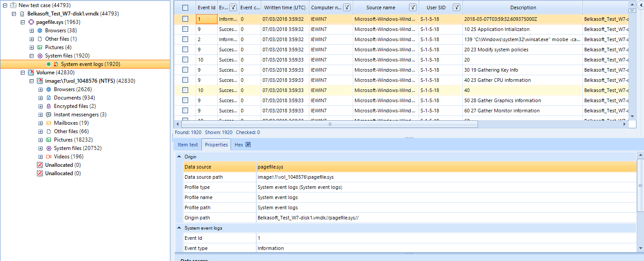Click the Written time (UTC) column header

284,8
